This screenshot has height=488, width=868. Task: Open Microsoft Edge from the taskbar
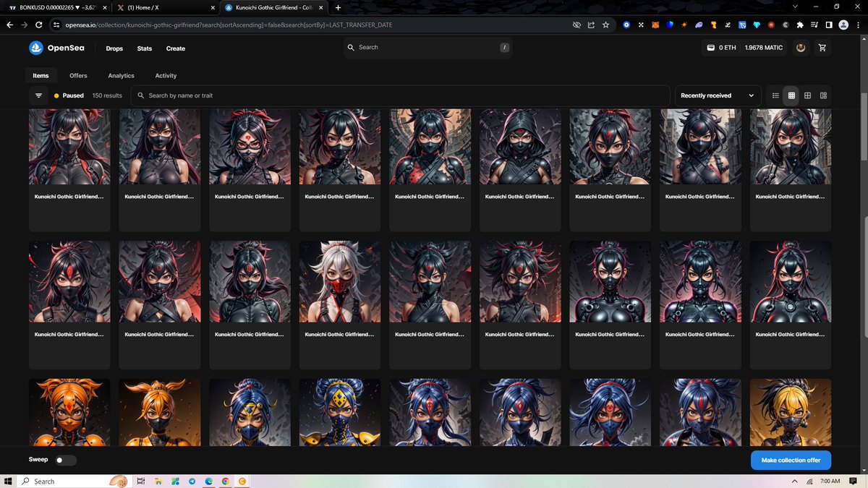pyautogui.click(x=208, y=481)
